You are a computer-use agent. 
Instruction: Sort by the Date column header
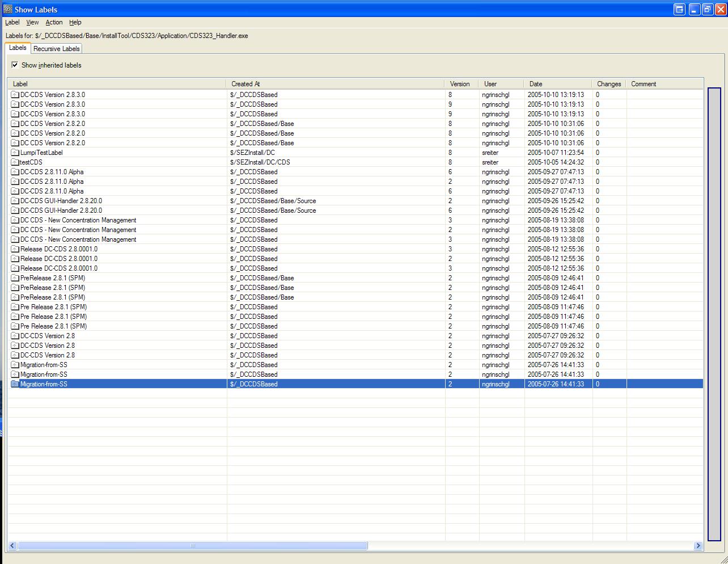(x=558, y=83)
